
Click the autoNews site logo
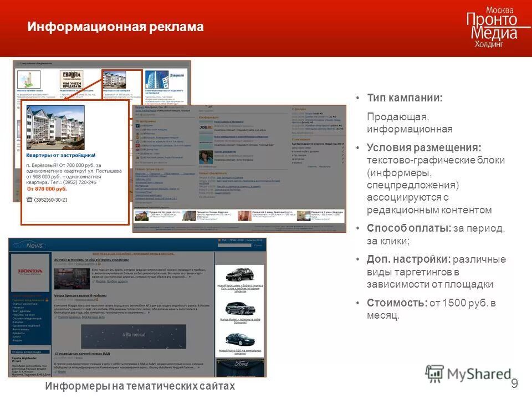coord(28,245)
